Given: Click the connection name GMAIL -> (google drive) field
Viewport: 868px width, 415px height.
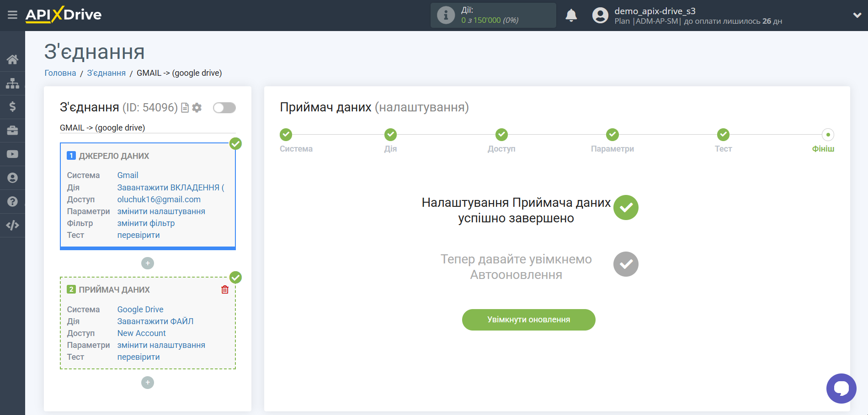Looking at the screenshot, I should (148, 128).
